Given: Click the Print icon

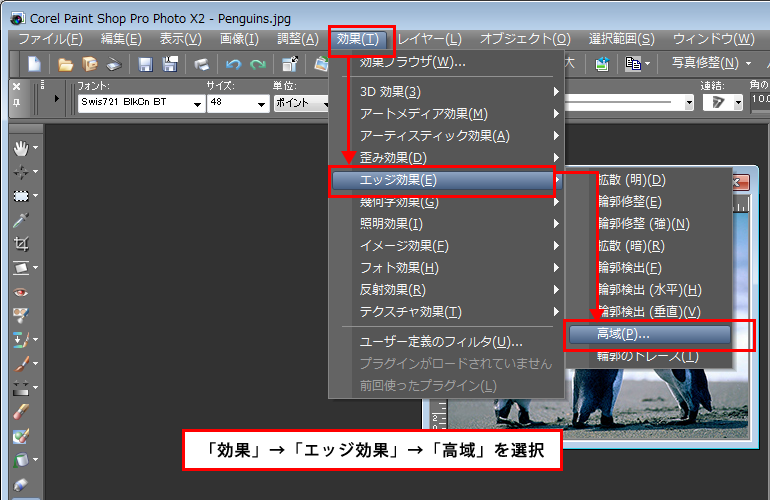Looking at the screenshot, I should click(201, 64).
